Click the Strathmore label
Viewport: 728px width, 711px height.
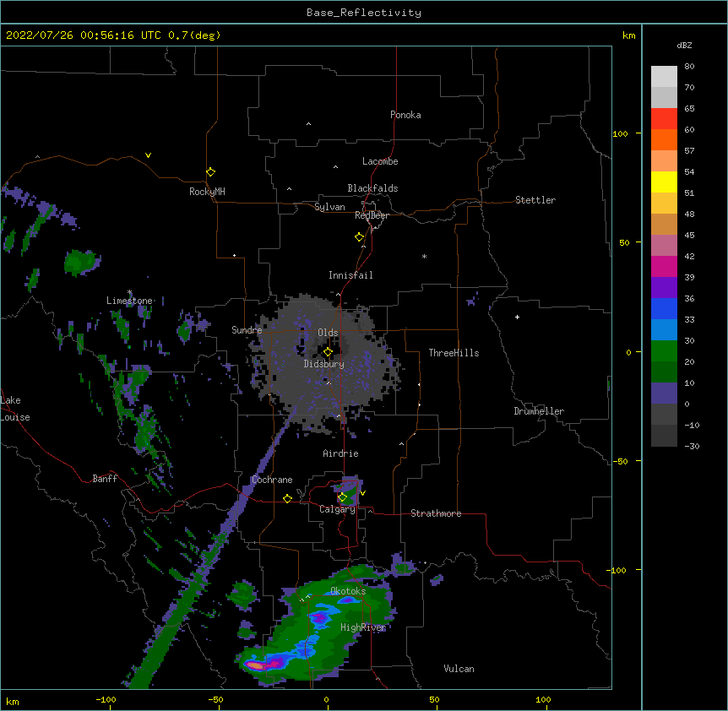pos(436,513)
